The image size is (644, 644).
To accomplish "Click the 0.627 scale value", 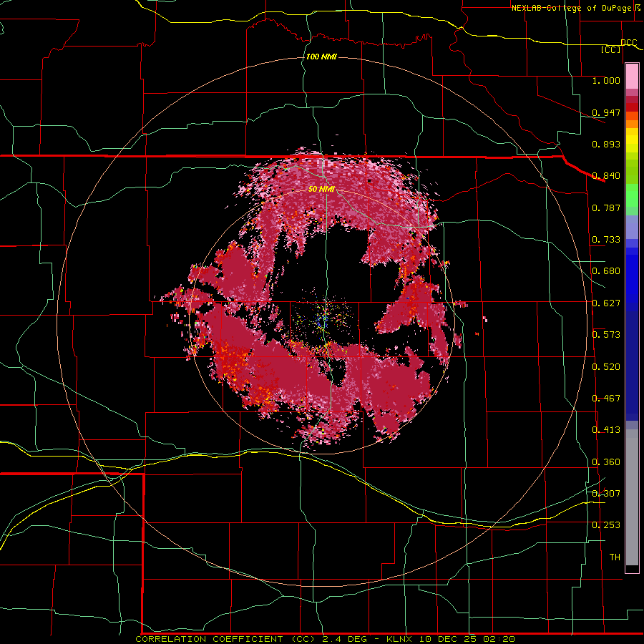I will tap(606, 303).
